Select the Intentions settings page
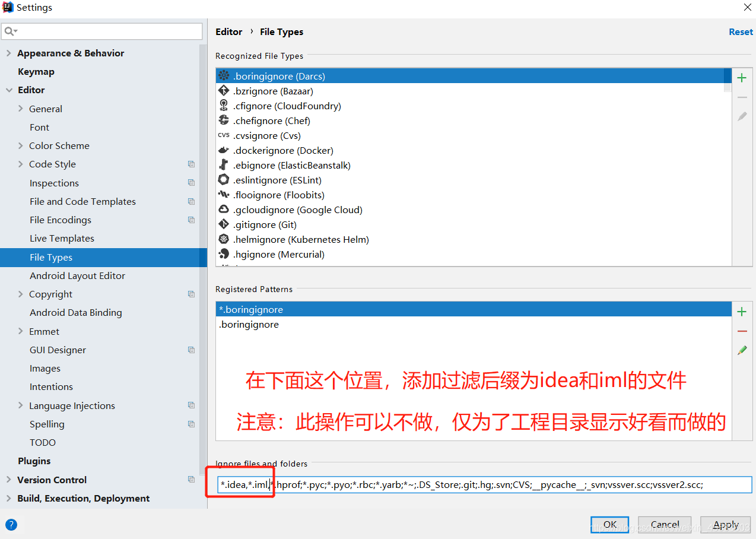The width and height of the screenshot is (756, 539). pos(51,387)
